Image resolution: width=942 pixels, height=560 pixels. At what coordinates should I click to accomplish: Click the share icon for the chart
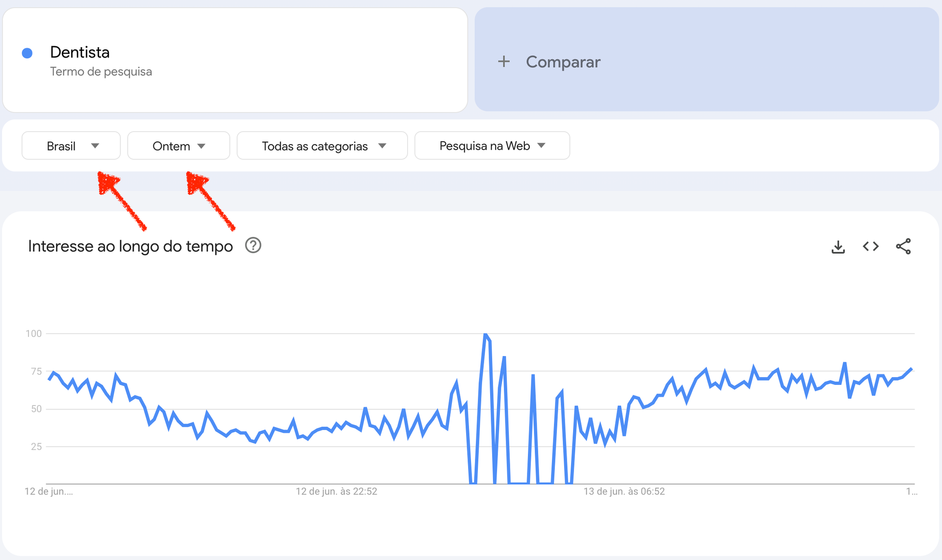(x=904, y=247)
